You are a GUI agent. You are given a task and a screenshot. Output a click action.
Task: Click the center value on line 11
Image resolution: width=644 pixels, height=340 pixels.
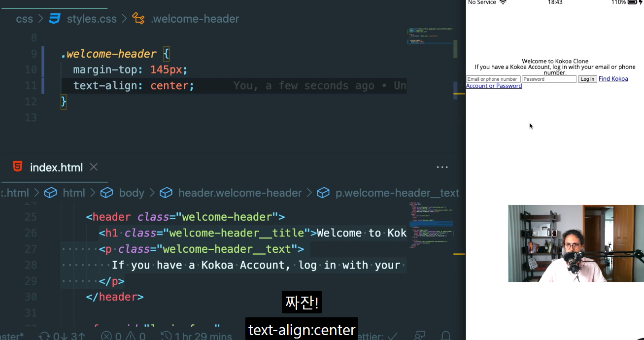(x=169, y=86)
